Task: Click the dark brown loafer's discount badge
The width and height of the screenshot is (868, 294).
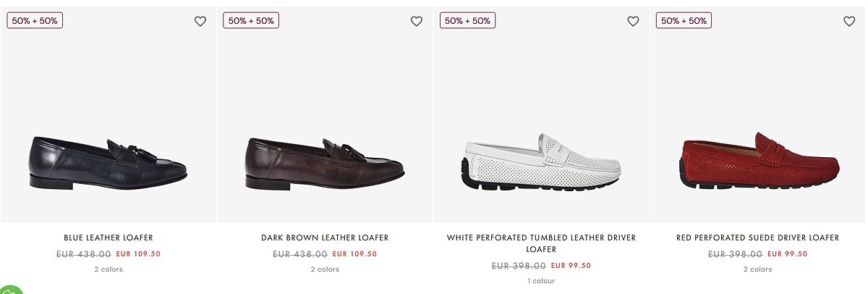Action: click(x=251, y=21)
